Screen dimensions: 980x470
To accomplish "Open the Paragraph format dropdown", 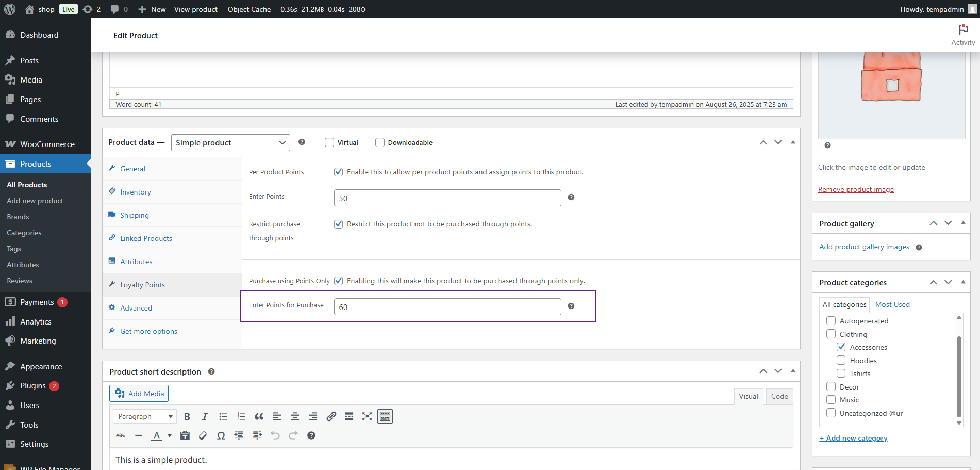I will 144,417.
